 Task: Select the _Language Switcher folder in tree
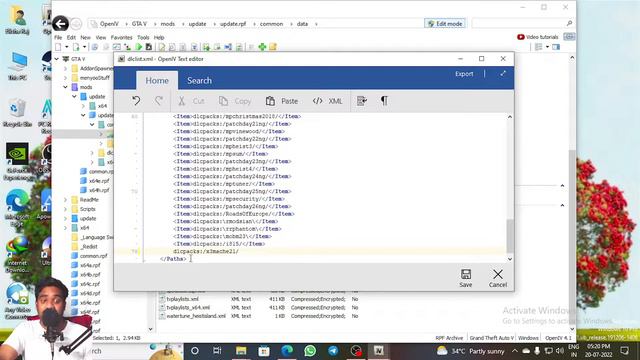click(92, 237)
